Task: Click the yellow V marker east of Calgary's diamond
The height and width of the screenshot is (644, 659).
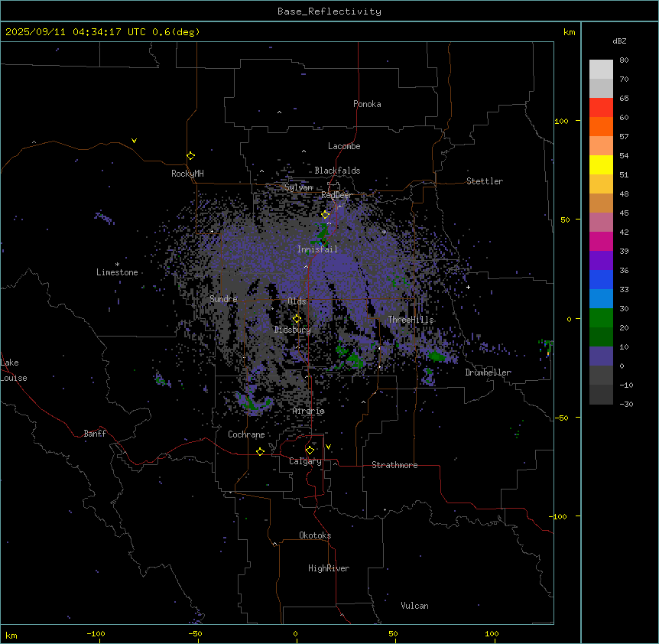Action: click(x=328, y=447)
